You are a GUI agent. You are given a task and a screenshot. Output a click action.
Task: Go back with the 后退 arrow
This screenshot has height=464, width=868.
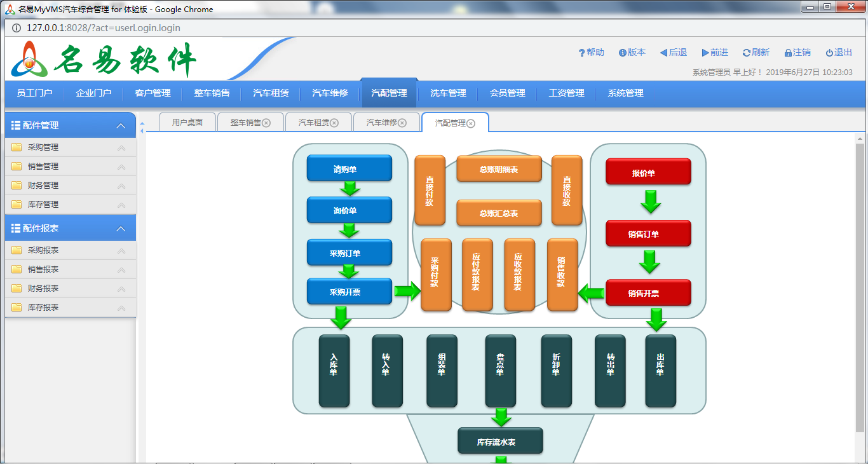(x=663, y=53)
